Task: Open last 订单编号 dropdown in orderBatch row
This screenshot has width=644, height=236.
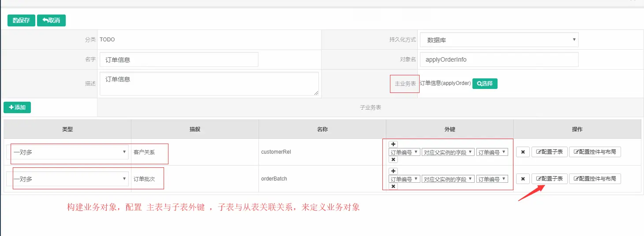Action: tap(492, 179)
